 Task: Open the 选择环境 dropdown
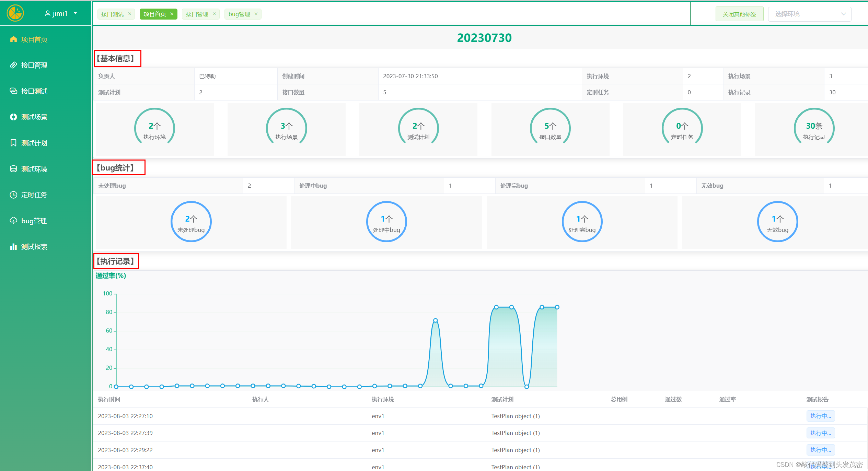810,14
